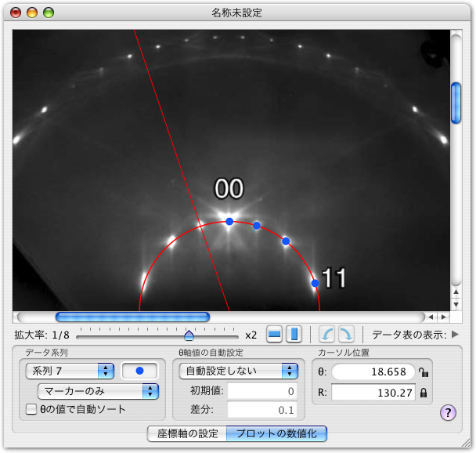Expand データ表の表示 disclosure triangle
Screen dimensions: 476x453
click(x=455, y=334)
